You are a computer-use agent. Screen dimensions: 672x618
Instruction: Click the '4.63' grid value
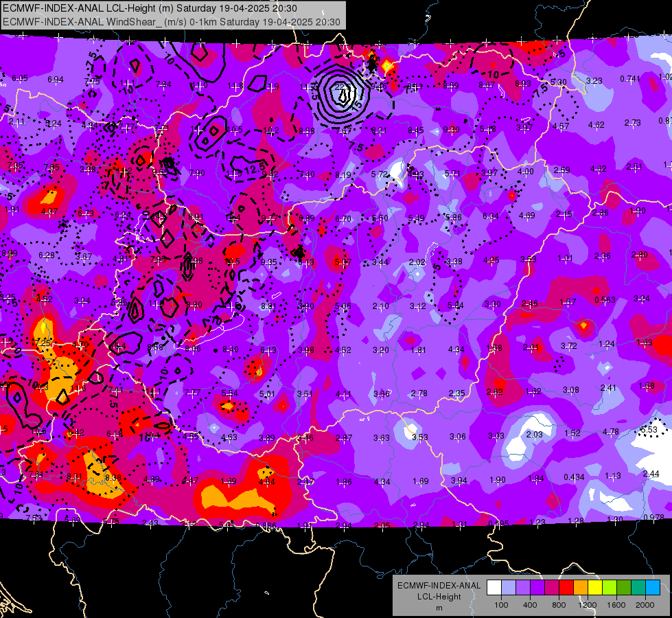tap(229, 437)
